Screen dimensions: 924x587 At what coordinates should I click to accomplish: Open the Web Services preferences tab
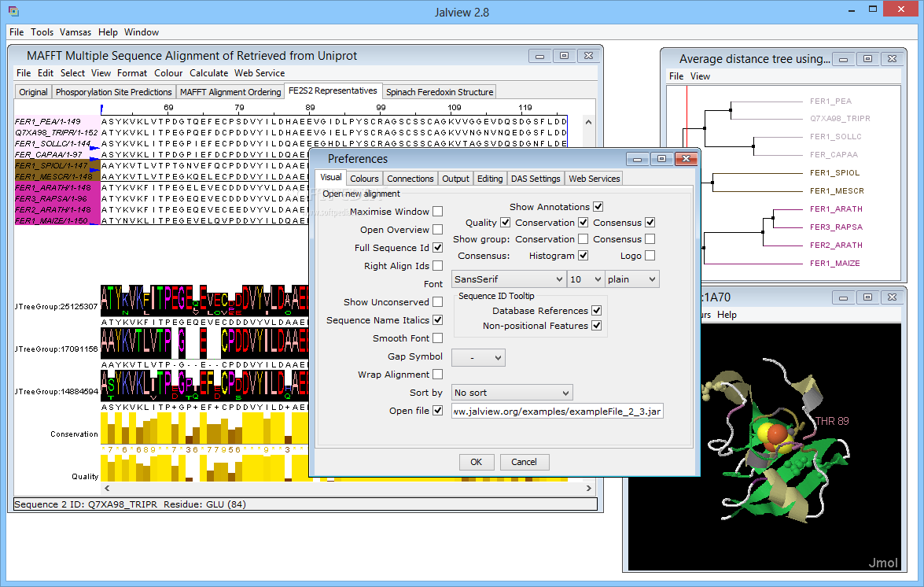594,179
